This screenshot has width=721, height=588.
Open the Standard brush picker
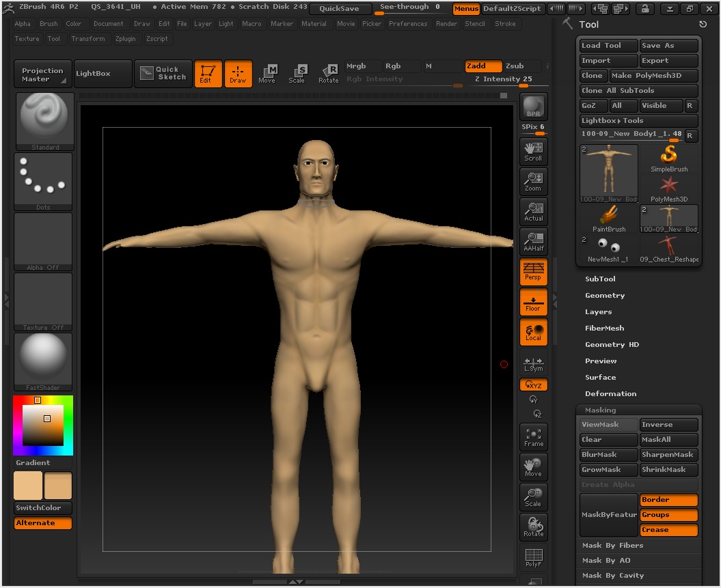[x=44, y=122]
